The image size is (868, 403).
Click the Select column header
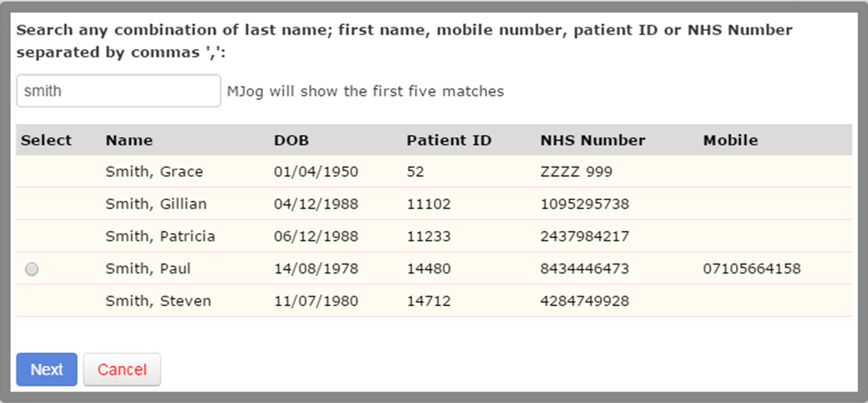pos(46,140)
